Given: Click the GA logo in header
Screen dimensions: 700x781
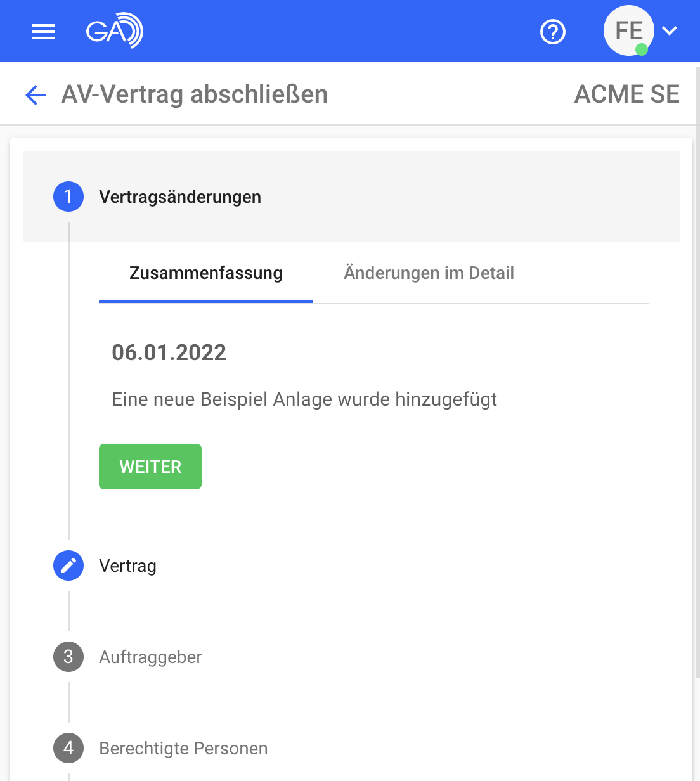Looking at the screenshot, I should point(115,30).
